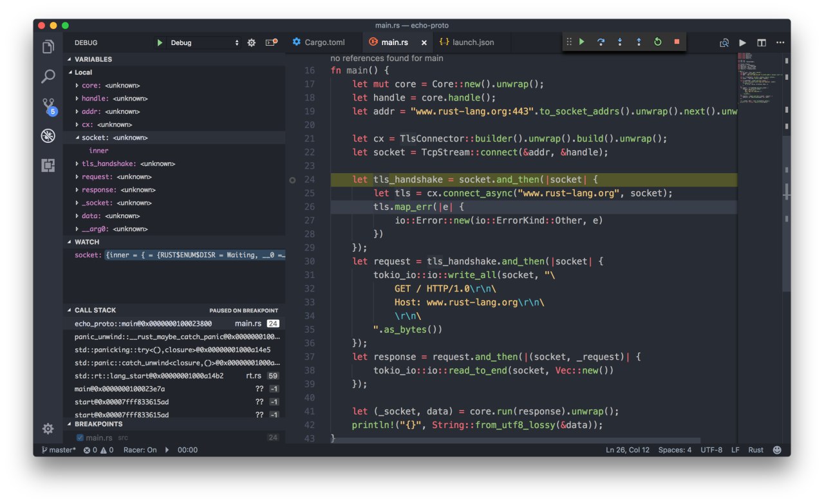This screenshot has height=504, width=824.
Task: Change Spaces: 4 indentation setting
Action: (x=675, y=450)
